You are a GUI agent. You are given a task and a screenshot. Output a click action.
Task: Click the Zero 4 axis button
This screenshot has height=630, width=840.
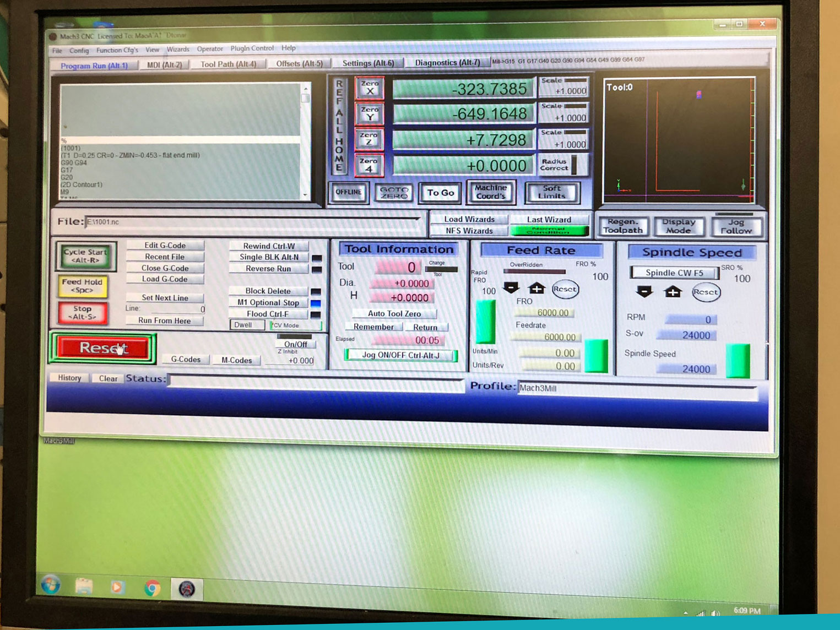pos(368,165)
